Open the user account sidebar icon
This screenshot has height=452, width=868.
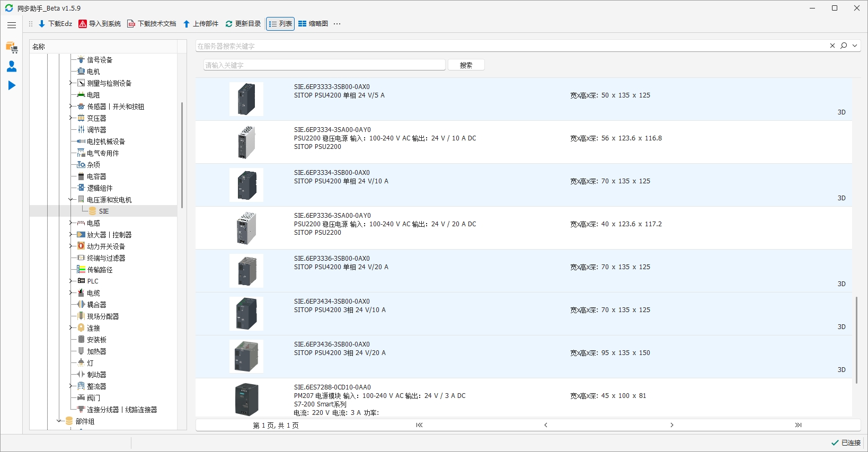[x=12, y=66]
